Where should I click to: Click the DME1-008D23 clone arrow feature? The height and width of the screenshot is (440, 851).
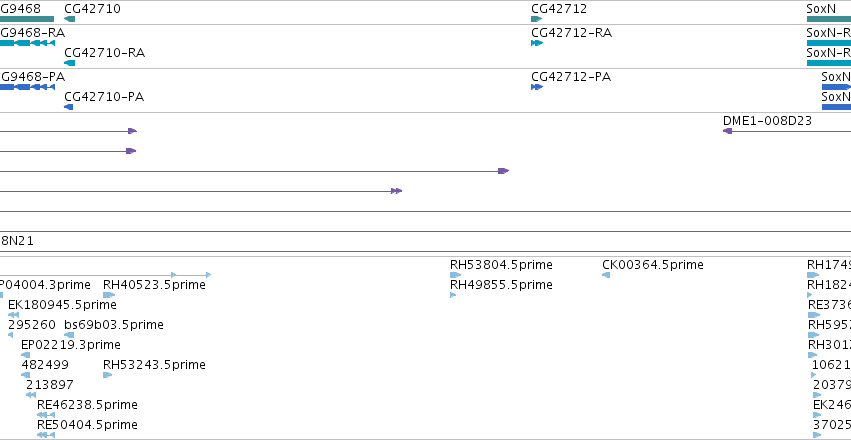click(x=787, y=131)
